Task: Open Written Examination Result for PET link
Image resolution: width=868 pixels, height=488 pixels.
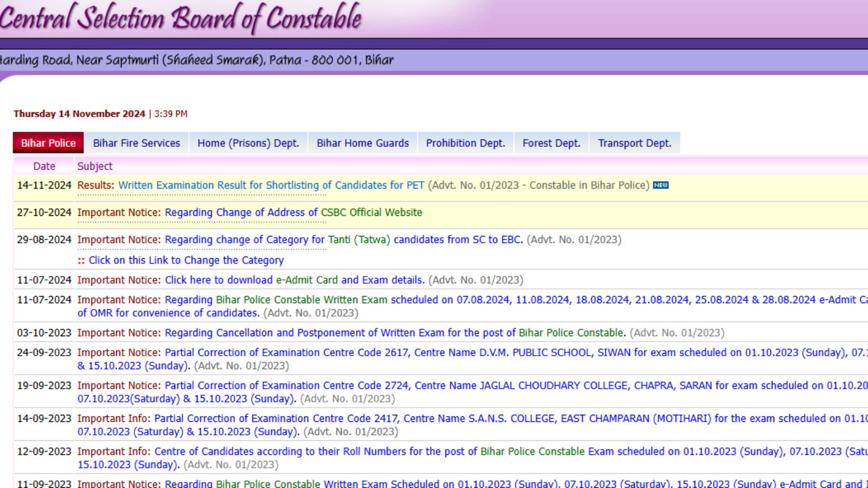Action: pyautogui.click(x=271, y=185)
